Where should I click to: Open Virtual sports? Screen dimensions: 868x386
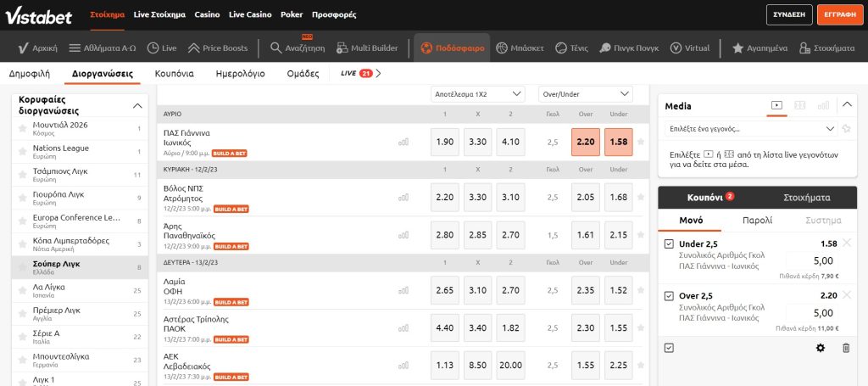tap(690, 48)
